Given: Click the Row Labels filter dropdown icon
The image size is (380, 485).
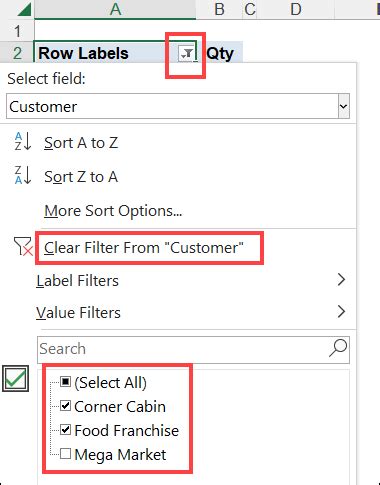Looking at the screenshot, I should click(187, 54).
